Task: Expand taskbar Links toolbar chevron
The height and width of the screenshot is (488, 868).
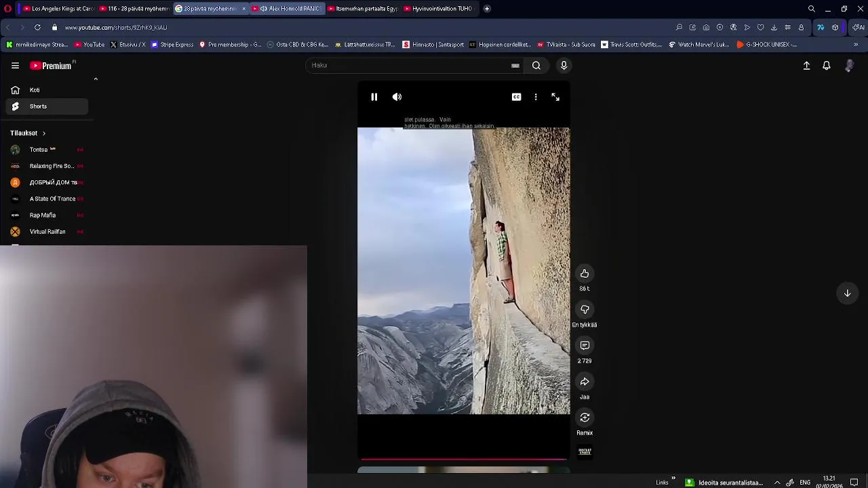Action: click(673, 479)
